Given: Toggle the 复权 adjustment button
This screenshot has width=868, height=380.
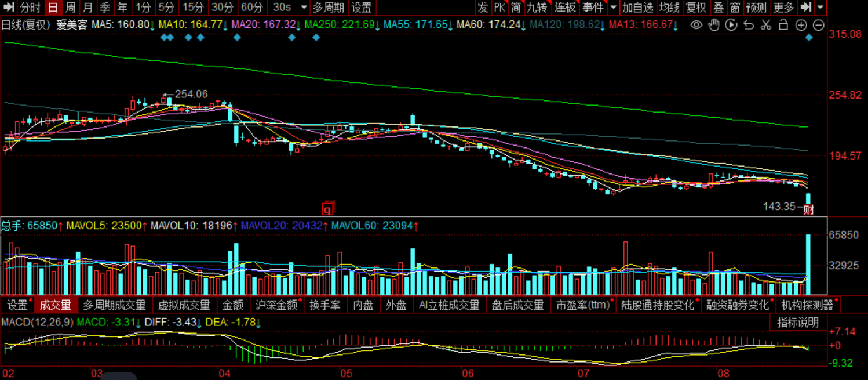Looking at the screenshot, I should [696, 8].
